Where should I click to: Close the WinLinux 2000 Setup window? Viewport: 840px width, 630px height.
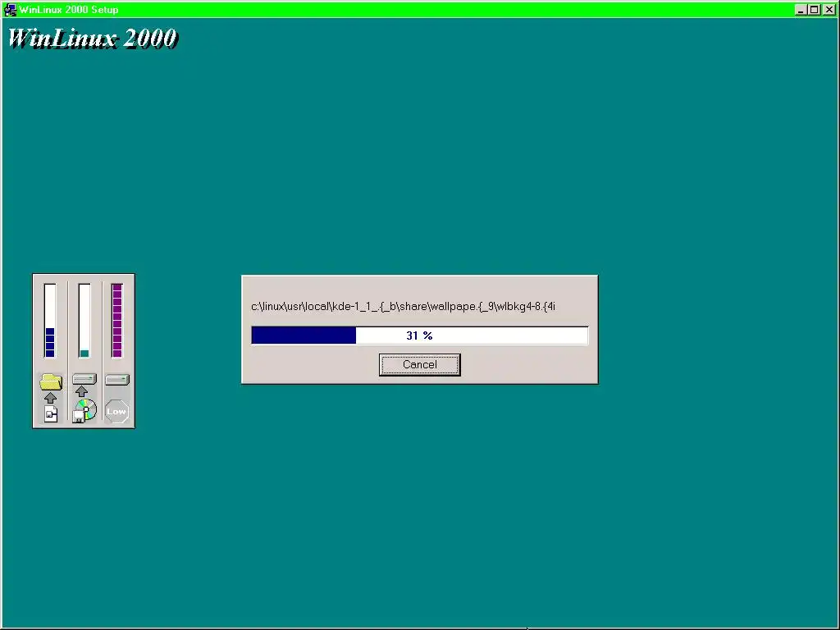(x=829, y=10)
